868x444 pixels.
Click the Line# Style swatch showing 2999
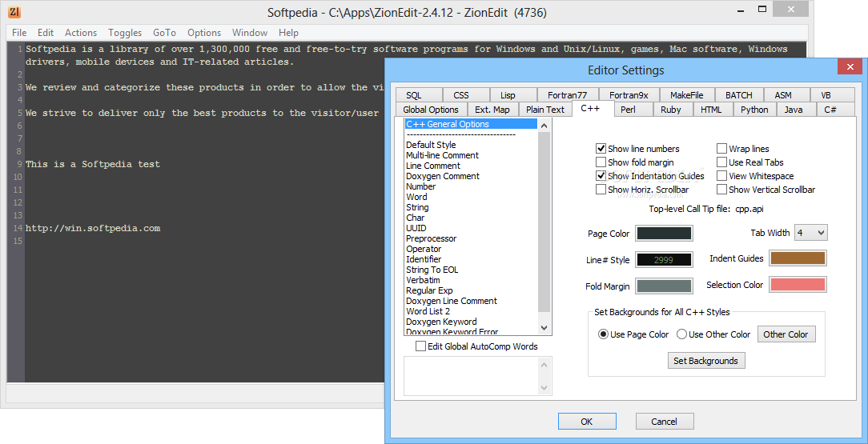click(664, 259)
